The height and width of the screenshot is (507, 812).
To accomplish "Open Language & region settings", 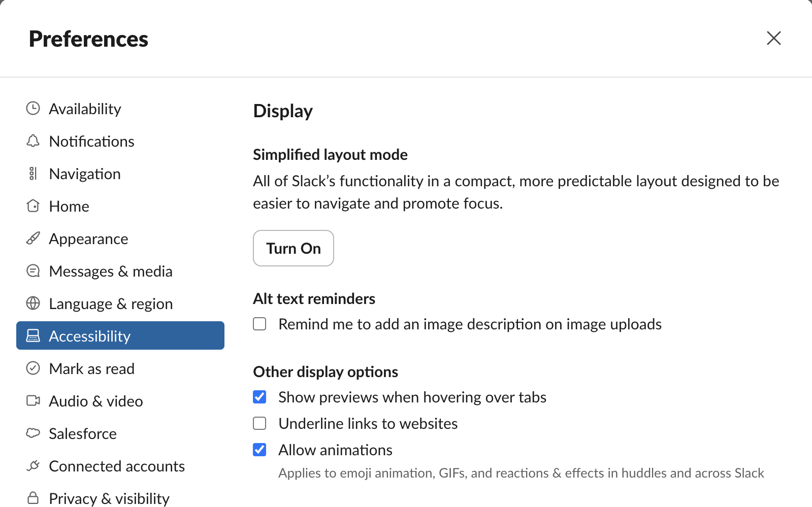I will click(x=120, y=303).
